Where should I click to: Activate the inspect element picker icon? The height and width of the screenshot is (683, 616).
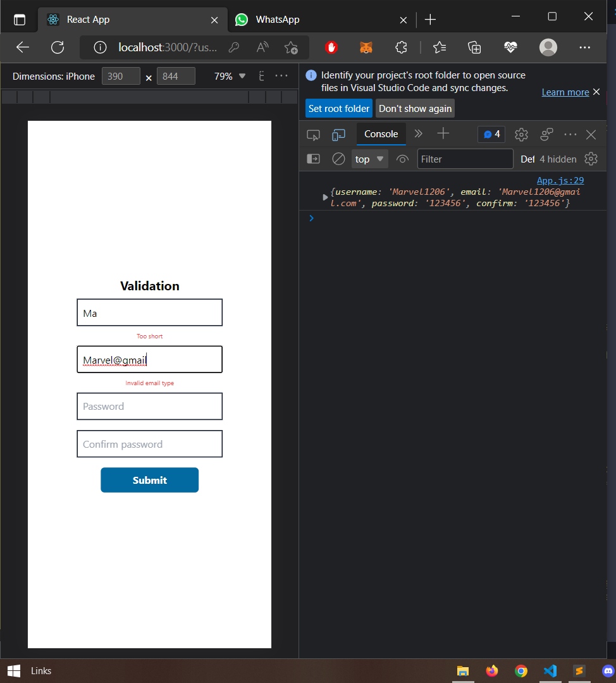click(x=313, y=135)
